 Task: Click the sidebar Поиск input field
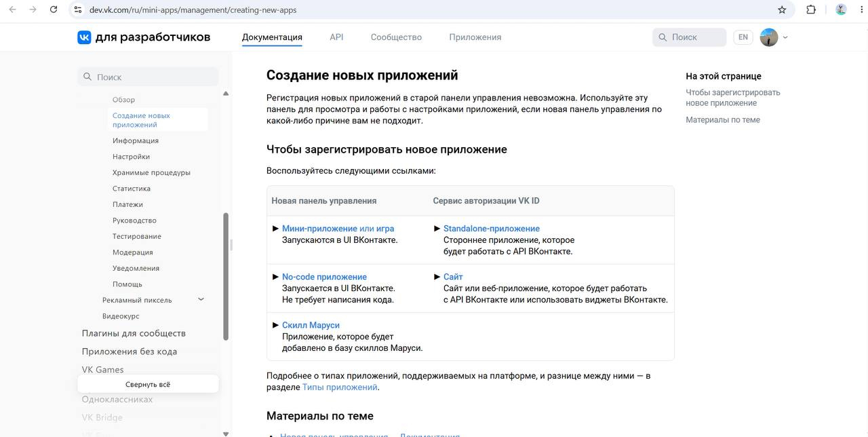148,77
